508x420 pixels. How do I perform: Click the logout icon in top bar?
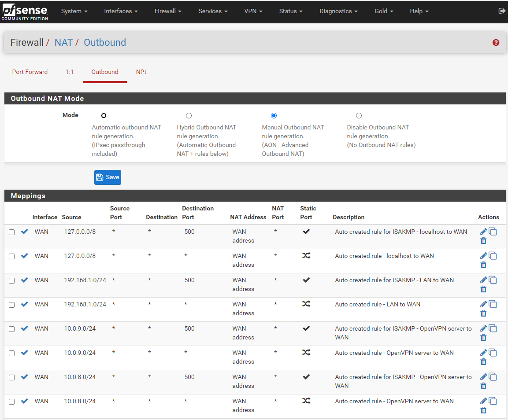(501, 11)
